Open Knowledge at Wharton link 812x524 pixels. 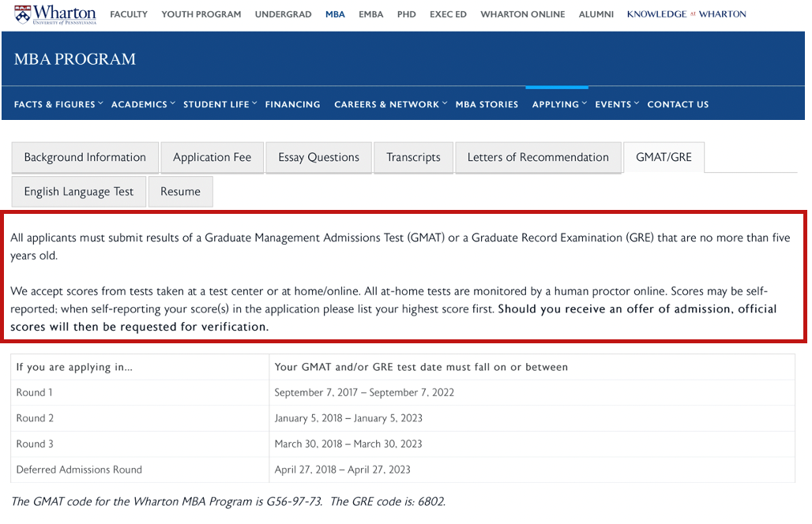(x=686, y=14)
